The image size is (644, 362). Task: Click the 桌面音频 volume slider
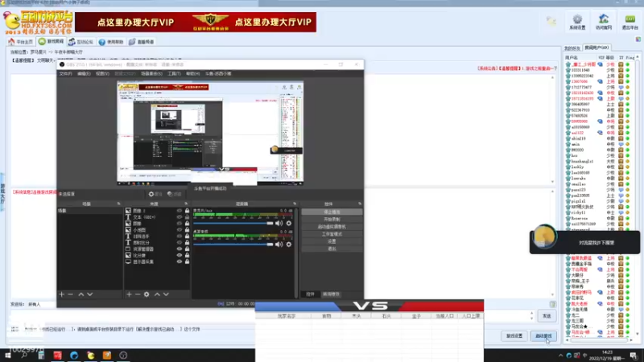(x=233, y=245)
